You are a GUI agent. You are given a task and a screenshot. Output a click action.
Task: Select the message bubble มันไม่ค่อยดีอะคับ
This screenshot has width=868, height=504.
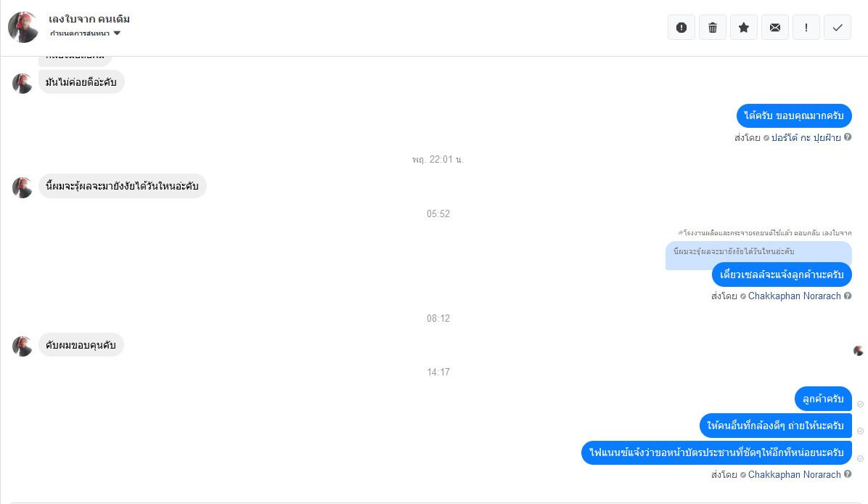pos(81,82)
